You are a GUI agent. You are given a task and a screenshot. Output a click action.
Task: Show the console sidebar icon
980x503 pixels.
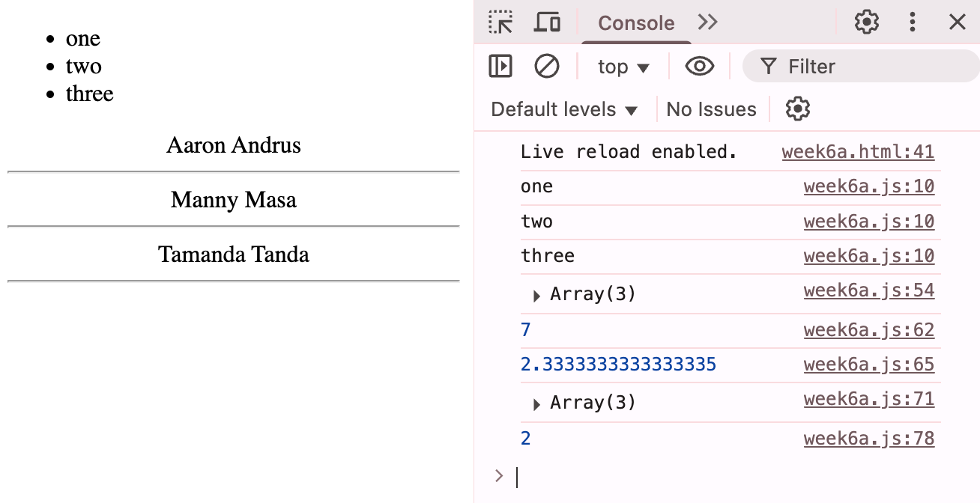tap(500, 67)
